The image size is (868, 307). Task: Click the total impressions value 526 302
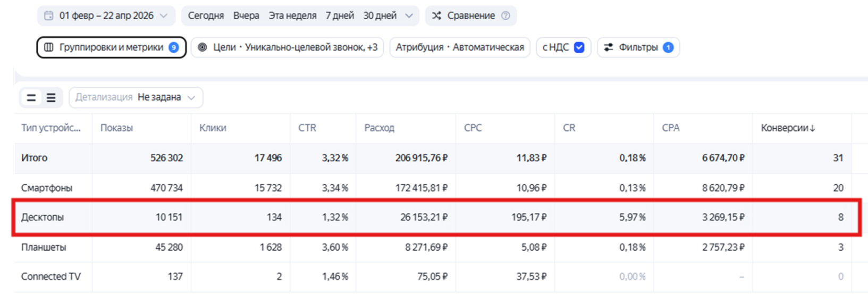(166, 158)
